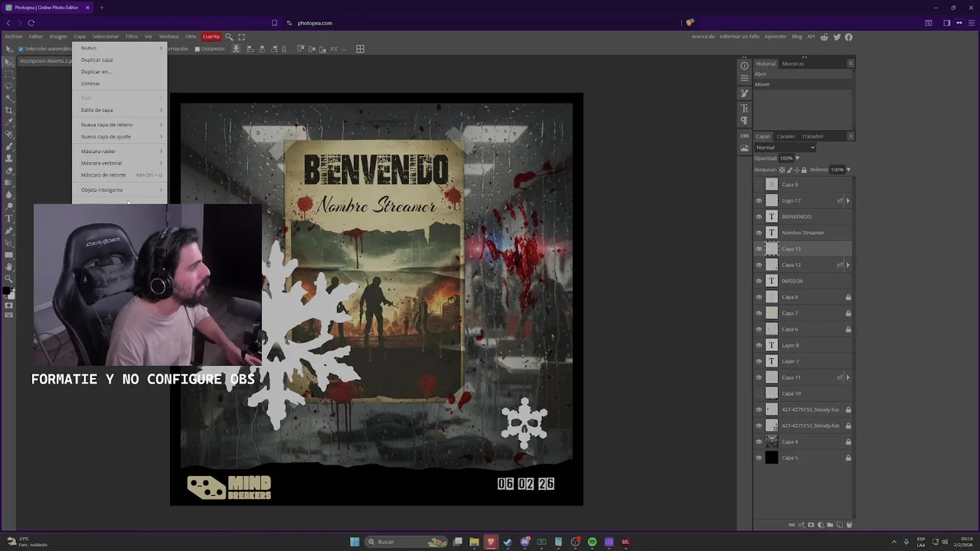The image size is (980, 551).
Task: Hide the 06/02/26 text layer
Action: coord(759,281)
